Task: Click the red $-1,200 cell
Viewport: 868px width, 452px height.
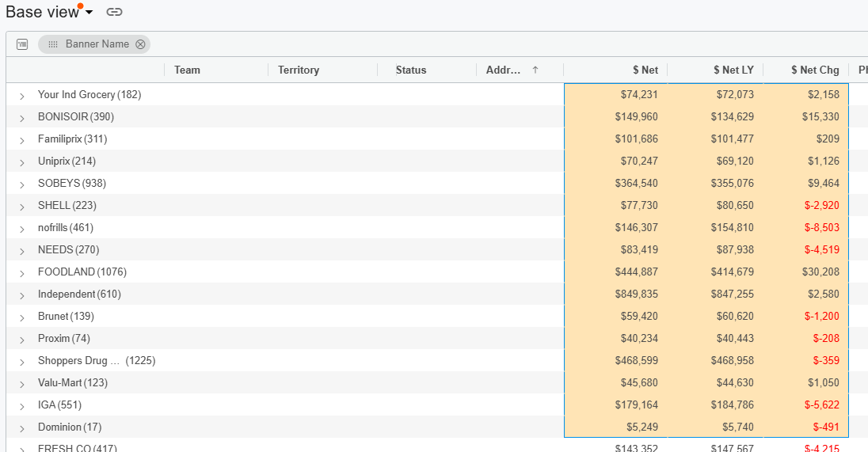Action: [806, 316]
